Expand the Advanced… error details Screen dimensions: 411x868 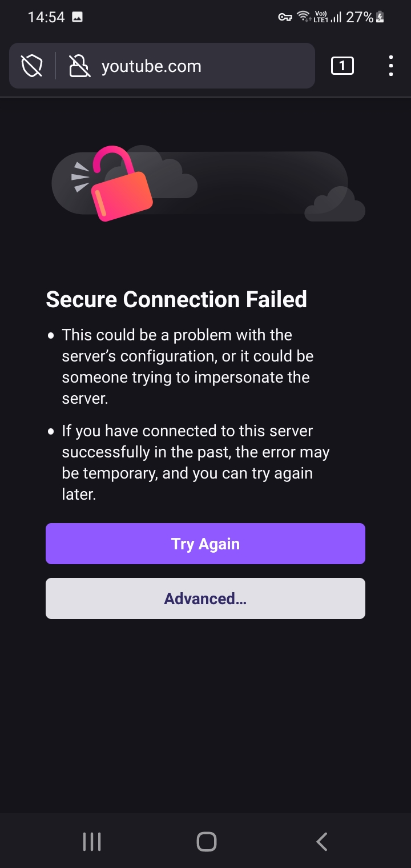[205, 598]
